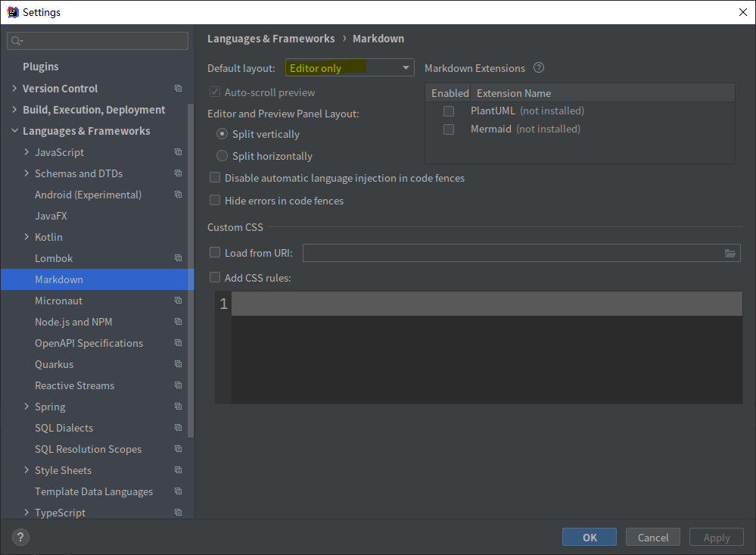Open the SQL Dialects settings page
Image resolution: width=756 pixels, height=555 pixels.
(x=64, y=428)
